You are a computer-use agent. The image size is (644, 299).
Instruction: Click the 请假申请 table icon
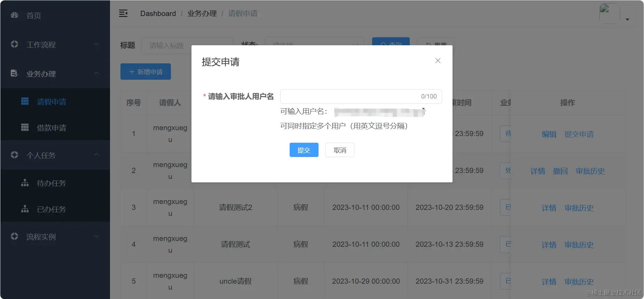pyautogui.click(x=25, y=101)
